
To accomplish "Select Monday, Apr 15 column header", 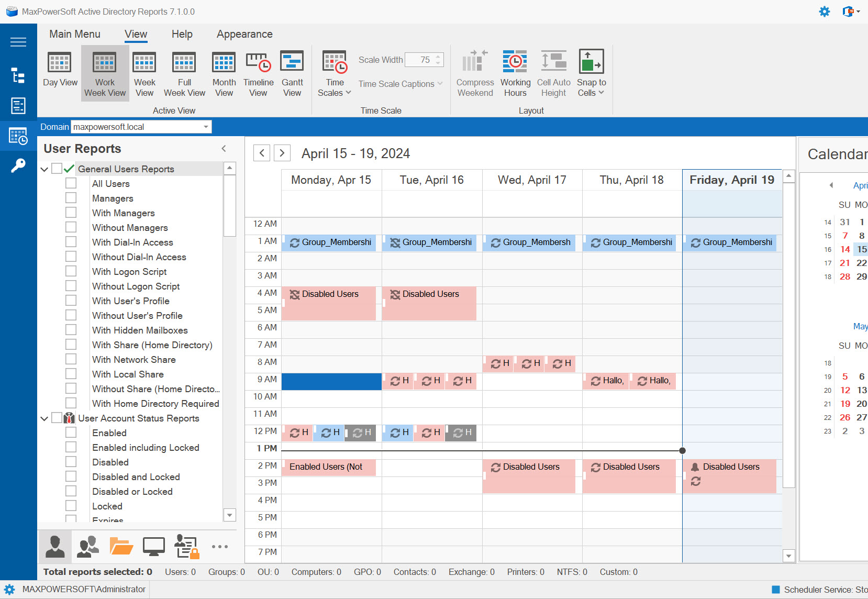I will [x=331, y=180].
